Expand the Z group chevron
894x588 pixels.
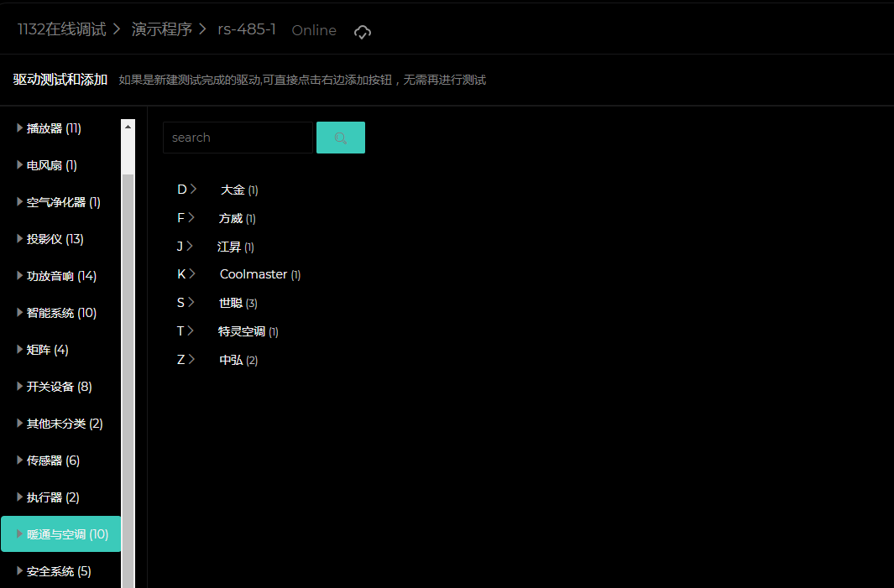pos(192,360)
